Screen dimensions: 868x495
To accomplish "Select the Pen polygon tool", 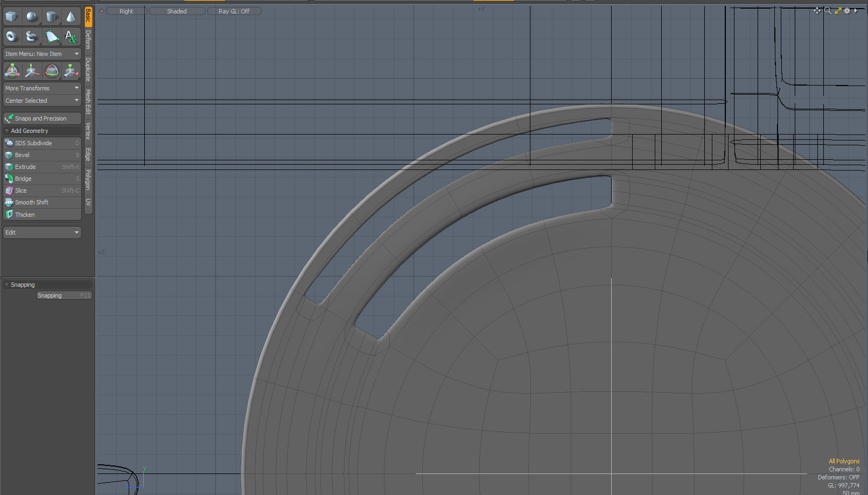I will pyautogui.click(x=51, y=36).
